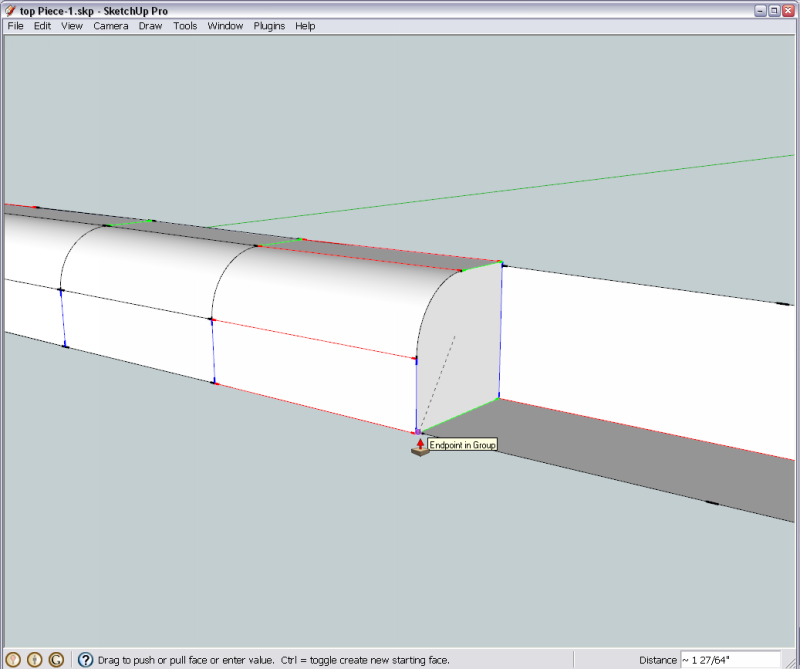The height and width of the screenshot is (669, 800).
Task: Open the Window menu
Action: 225,26
